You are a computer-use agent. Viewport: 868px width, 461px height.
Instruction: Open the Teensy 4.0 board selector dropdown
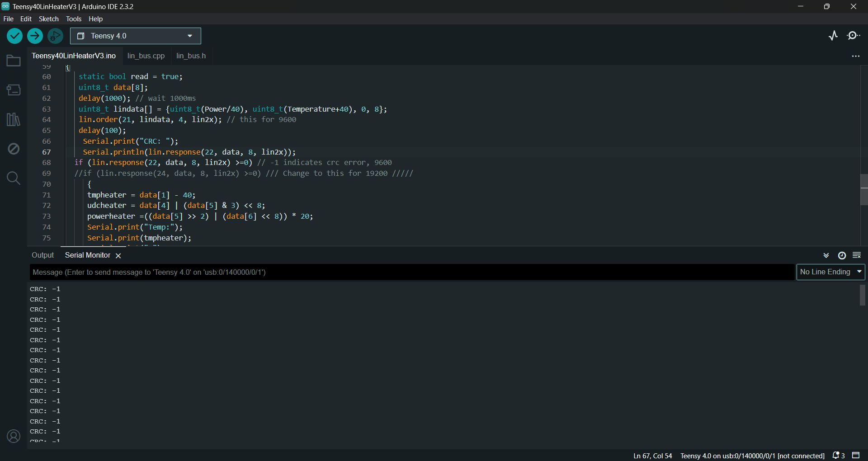click(x=136, y=36)
